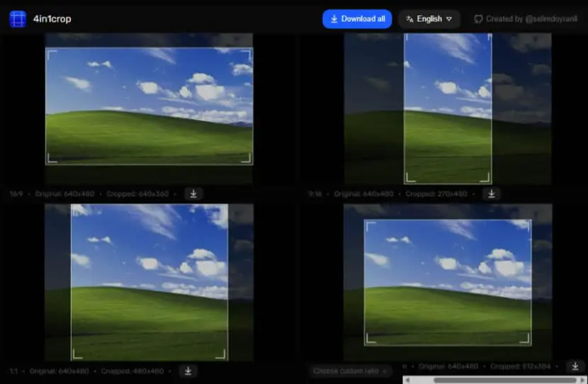The height and width of the screenshot is (384, 588).
Task: Click the download arrow icon inside Download all
Action: tap(334, 19)
